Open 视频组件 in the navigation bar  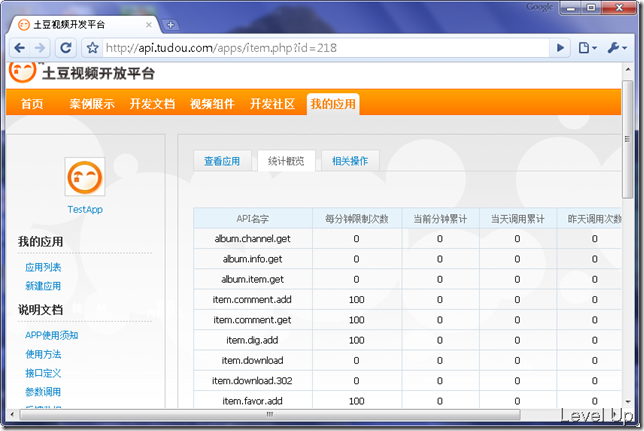(212, 104)
